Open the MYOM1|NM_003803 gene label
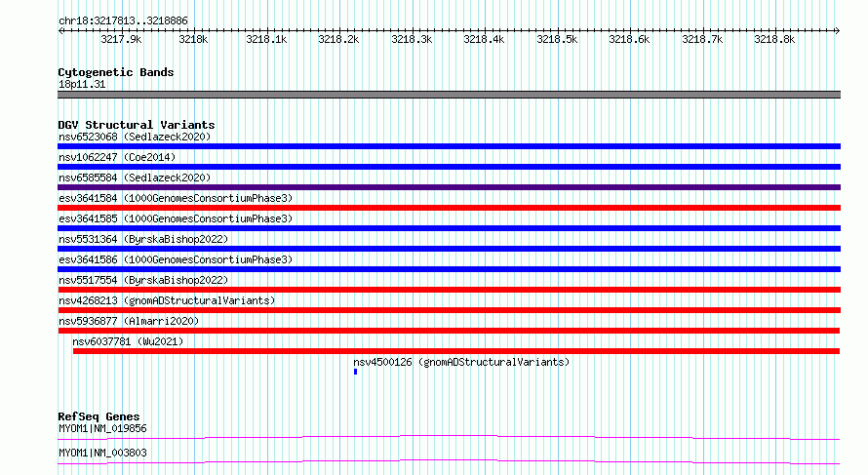The image size is (868, 475). point(102,453)
